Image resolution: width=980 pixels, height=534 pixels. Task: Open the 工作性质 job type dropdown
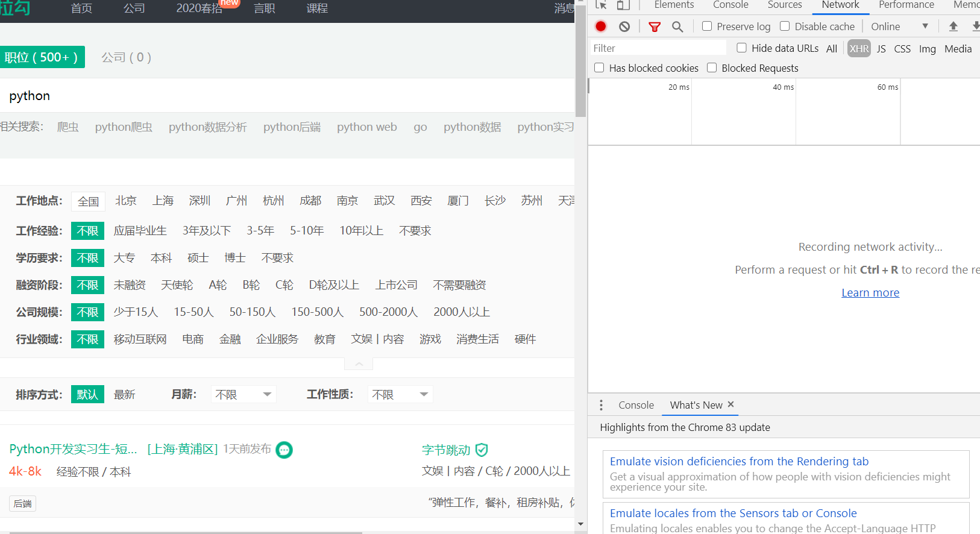pos(400,394)
